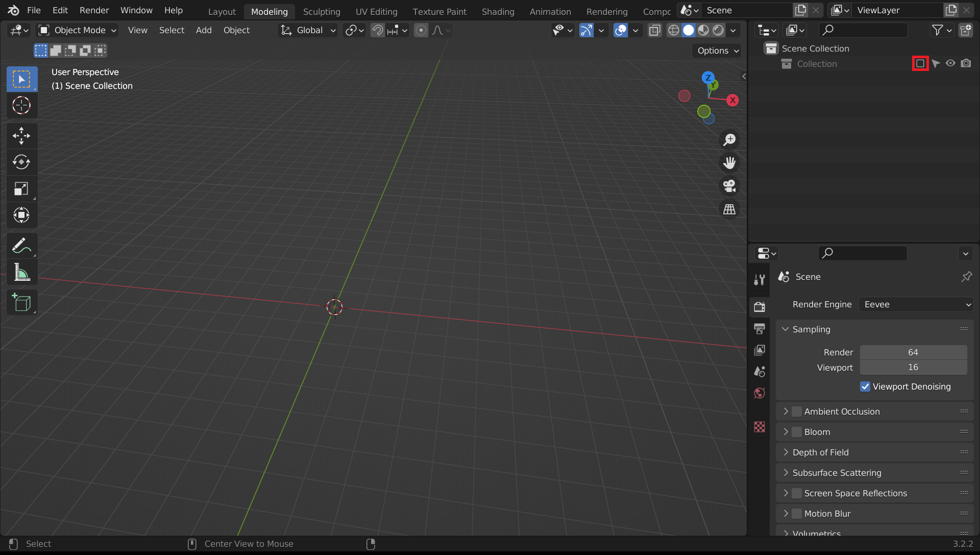Open the Render menu
The width and height of the screenshot is (980, 555).
94,10
